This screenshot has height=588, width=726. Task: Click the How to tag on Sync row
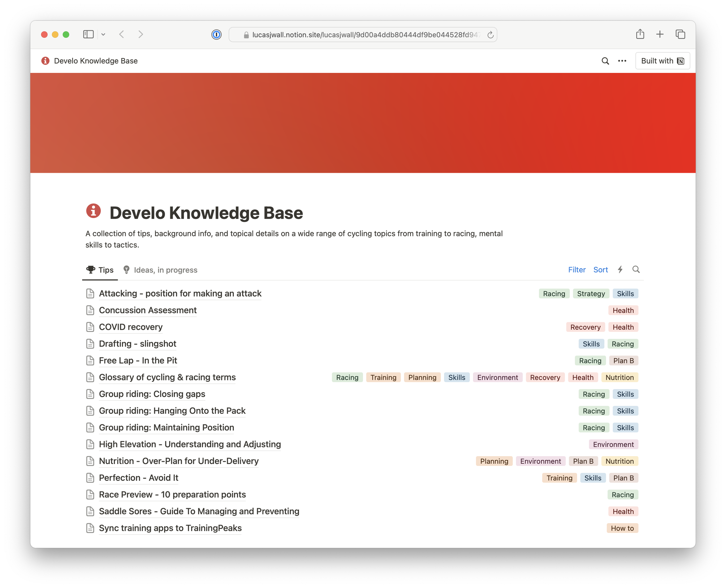pos(622,529)
